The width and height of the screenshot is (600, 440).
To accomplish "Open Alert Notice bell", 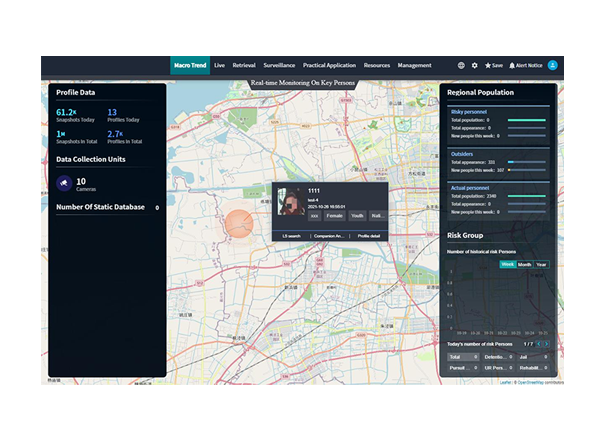I will (x=525, y=65).
